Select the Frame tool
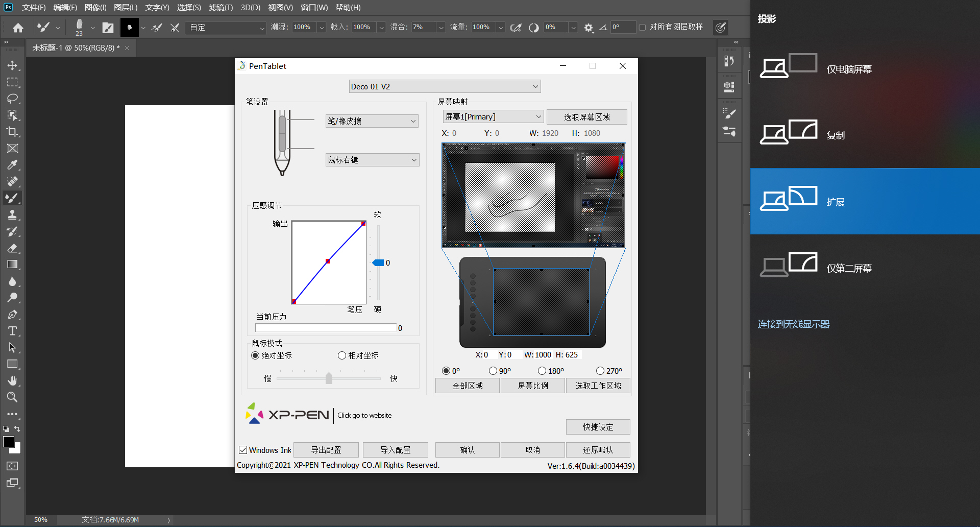980x527 pixels. (x=12, y=148)
